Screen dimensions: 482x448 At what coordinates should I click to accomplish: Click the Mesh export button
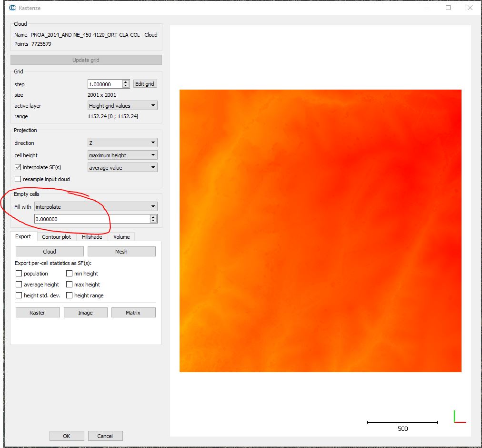tap(121, 252)
